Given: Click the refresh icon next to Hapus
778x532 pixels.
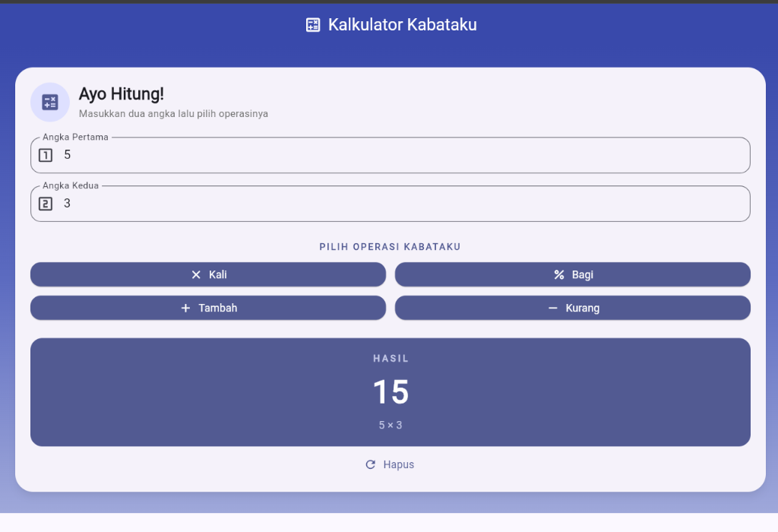Looking at the screenshot, I should pyautogui.click(x=371, y=464).
